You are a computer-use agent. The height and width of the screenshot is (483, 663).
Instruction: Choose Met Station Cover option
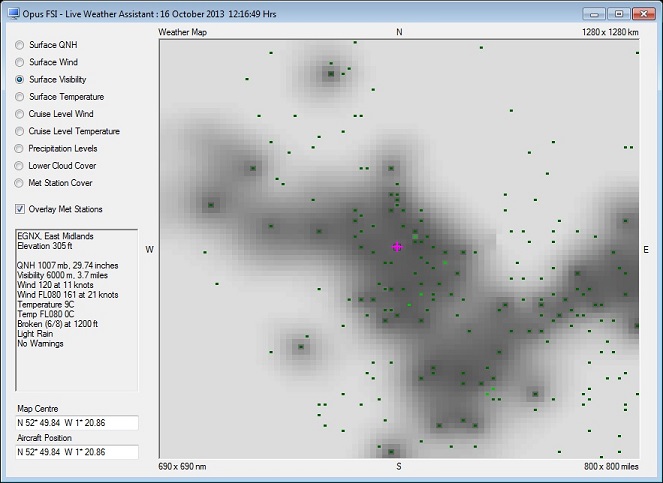tap(20, 182)
